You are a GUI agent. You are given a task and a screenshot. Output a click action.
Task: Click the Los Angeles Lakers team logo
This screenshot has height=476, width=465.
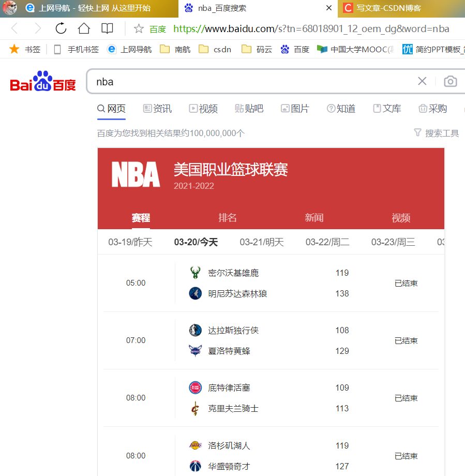pos(195,445)
